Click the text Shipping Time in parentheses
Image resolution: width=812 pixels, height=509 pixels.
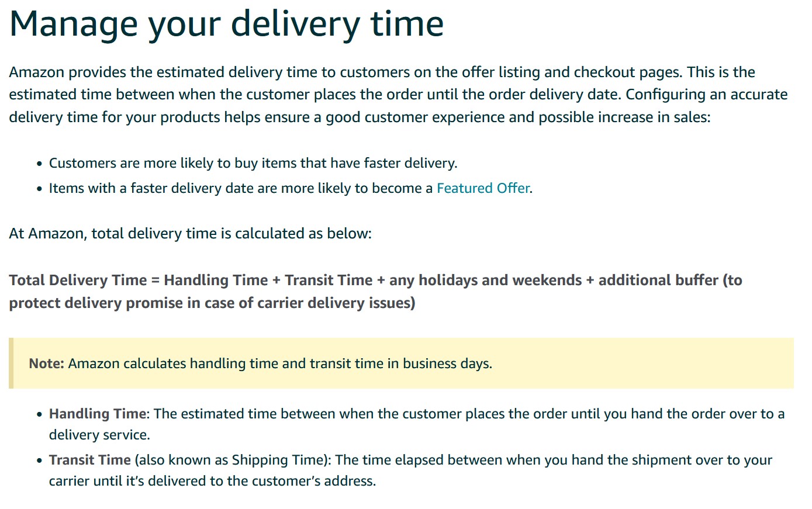point(278,460)
